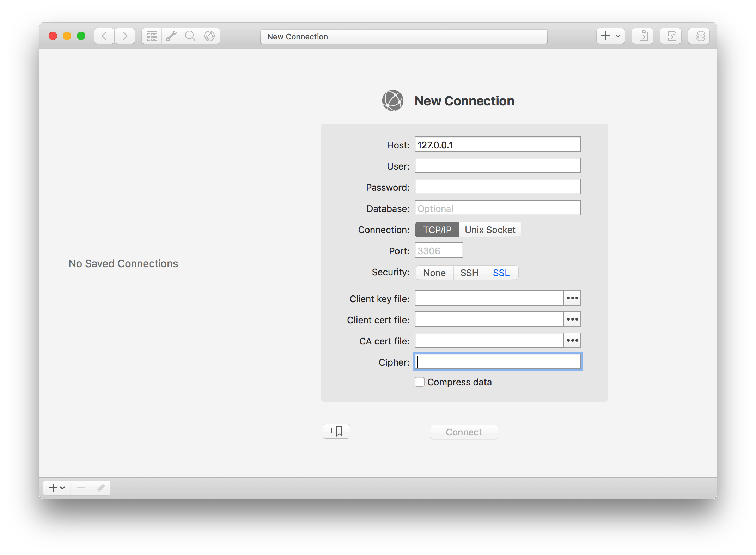The image size is (756, 555).
Task: Click the SSL security tab
Action: coord(502,272)
